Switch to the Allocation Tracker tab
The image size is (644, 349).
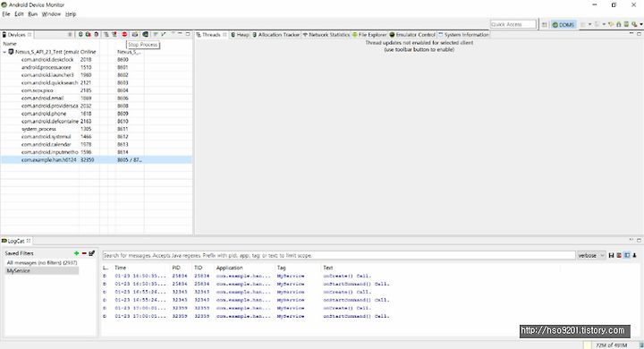(276, 35)
